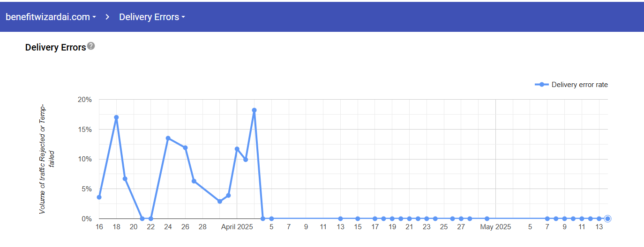The image size is (644, 247).
Task: Click the March 27 data point near 6%
Action: coord(194,181)
